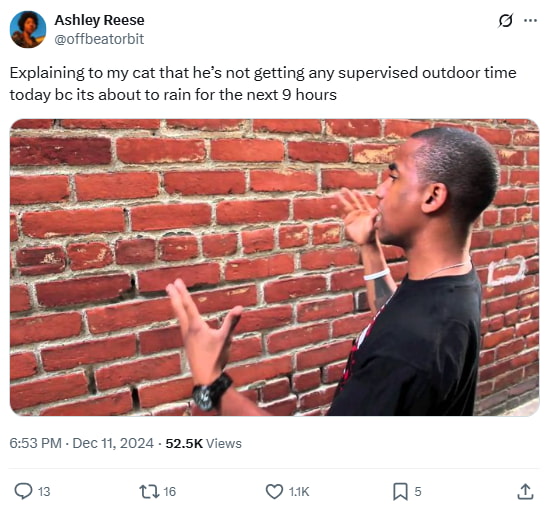
Task: Click the 6:53 PM timestamp
Action: pyautogui.click(x=36, y=443)
